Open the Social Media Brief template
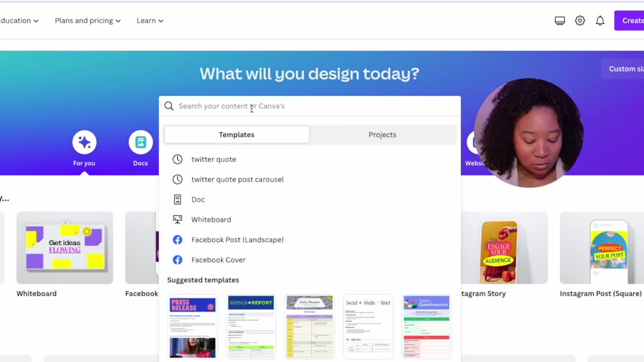 (368, 327)
